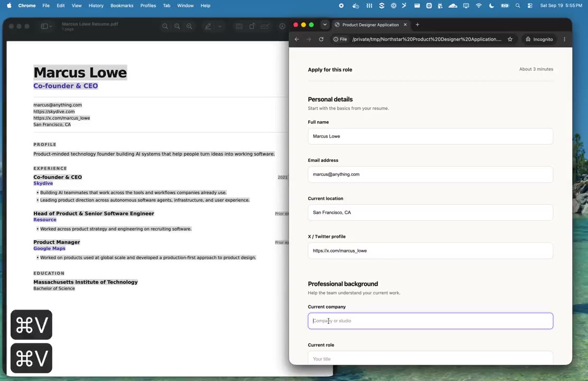
Task: Click the X / Twitter profile field
Action: [430, 250]
